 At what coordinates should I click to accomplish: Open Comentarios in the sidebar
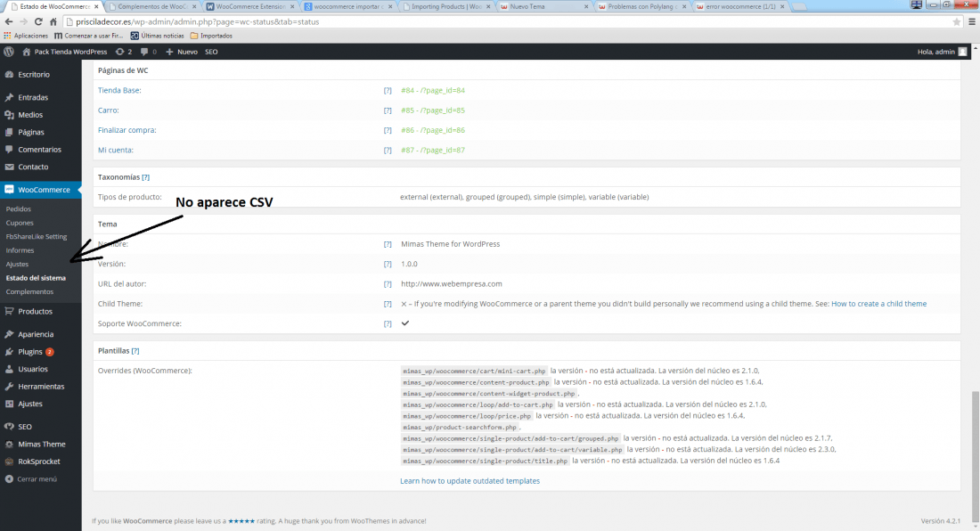pyautogui.click(x=41, y=150)
